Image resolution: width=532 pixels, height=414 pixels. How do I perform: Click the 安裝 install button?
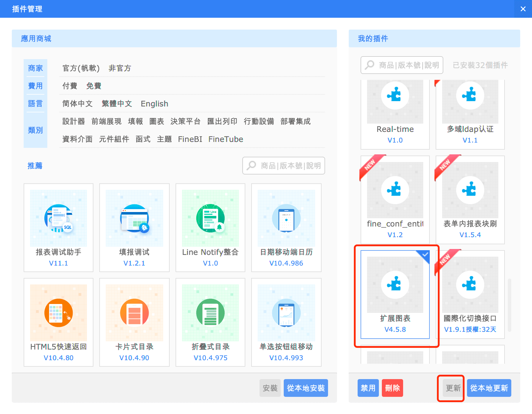pos(270,388)
